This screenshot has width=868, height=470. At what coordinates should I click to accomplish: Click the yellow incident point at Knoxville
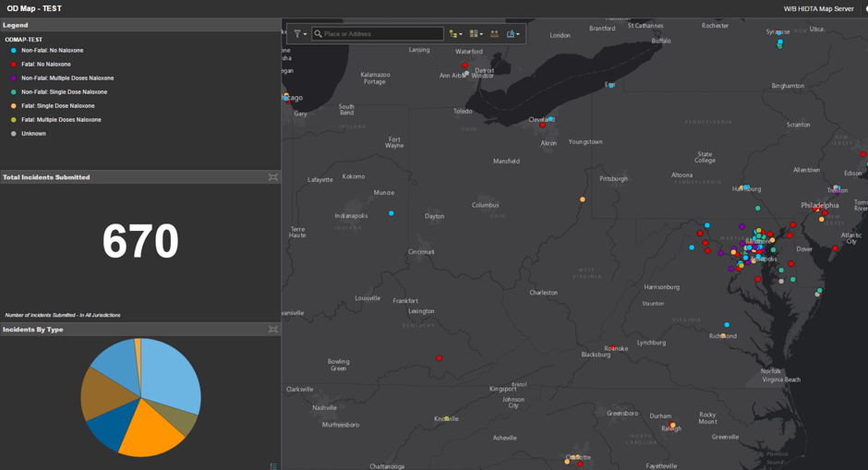pyautogui.click(x=447, y=418)
